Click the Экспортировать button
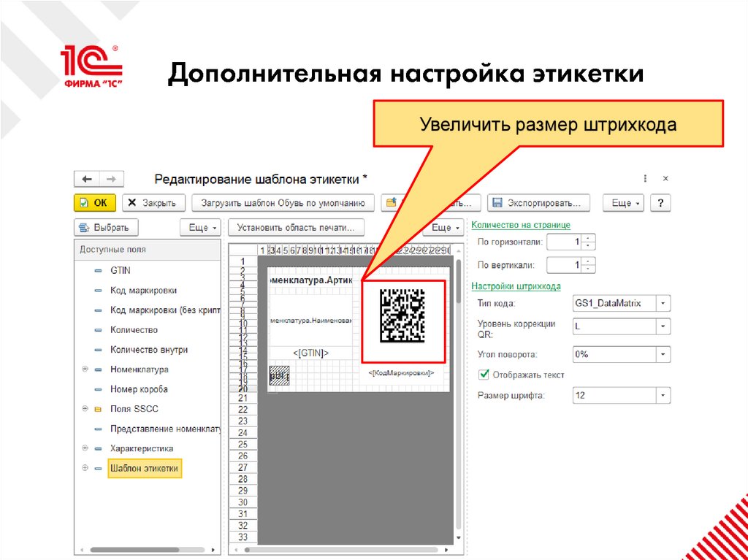 pyautogui.click(x=538, y=203)
